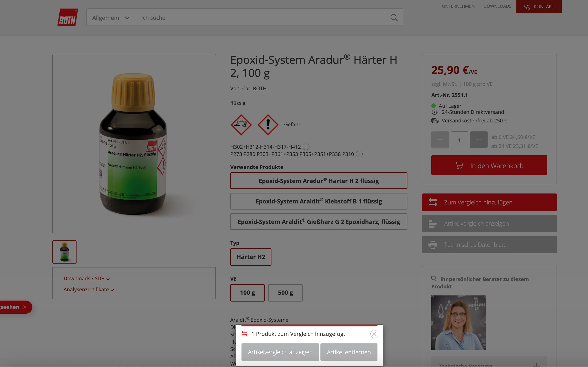Open the Allgemein search category dropdown

(111, 18)
